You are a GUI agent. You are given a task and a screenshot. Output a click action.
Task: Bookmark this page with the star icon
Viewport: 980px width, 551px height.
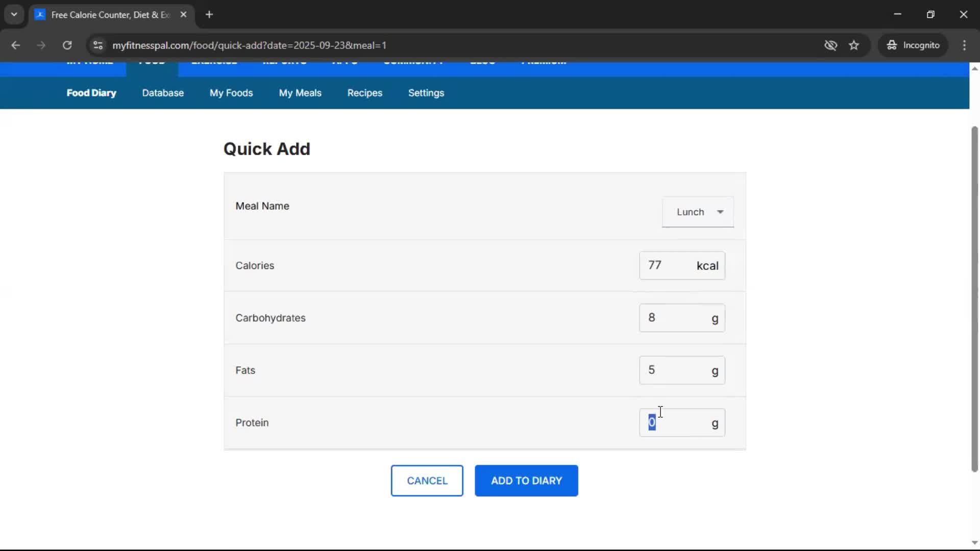[854, 45]
